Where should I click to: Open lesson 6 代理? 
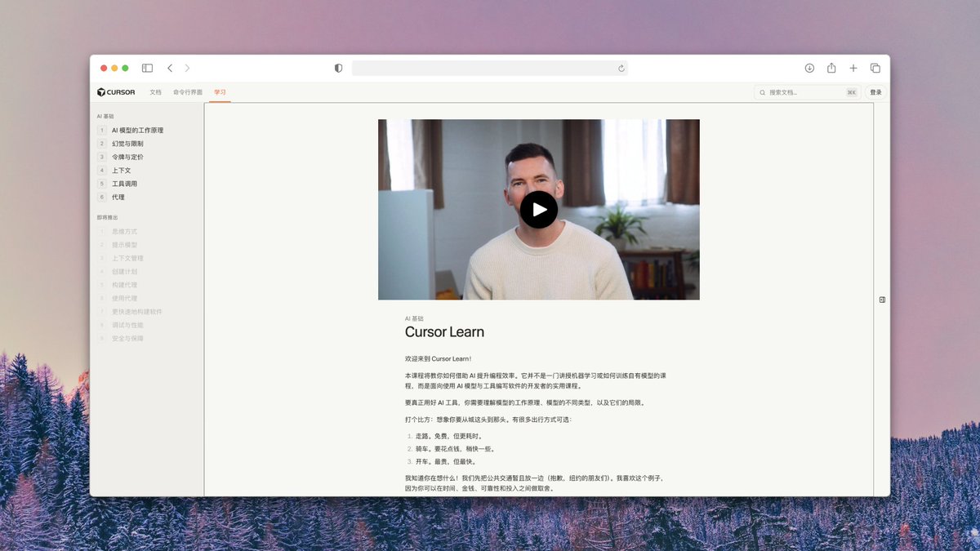[118, 197]
